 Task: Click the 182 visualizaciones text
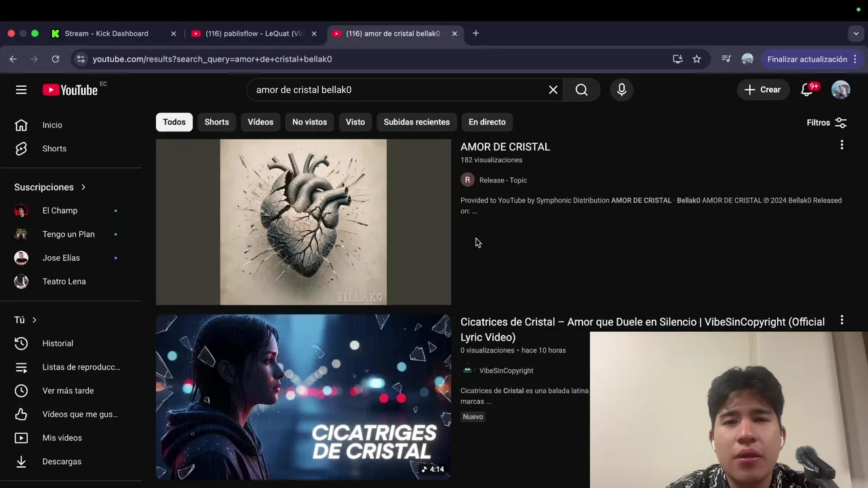coord(492,160)
